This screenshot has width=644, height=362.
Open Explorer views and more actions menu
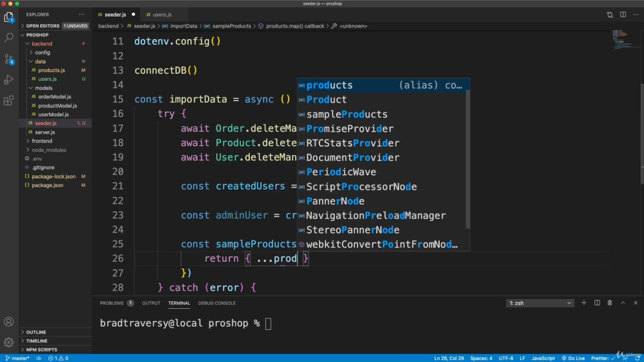click(82, 15)
